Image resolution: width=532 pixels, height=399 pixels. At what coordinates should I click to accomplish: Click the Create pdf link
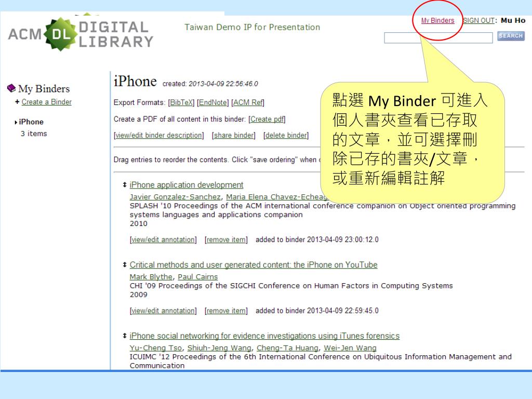tap(267, 119)
